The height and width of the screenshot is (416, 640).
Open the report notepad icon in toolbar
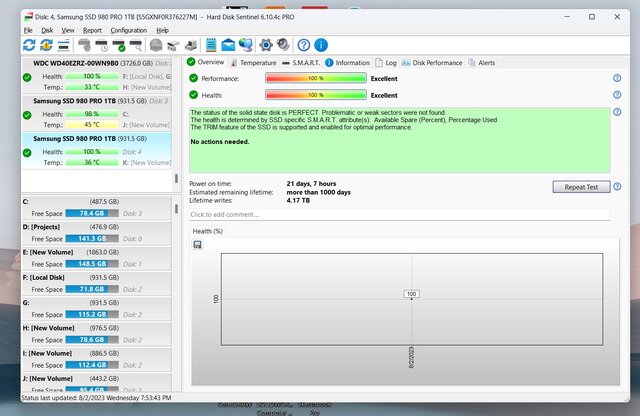click(x=211, y=45)
